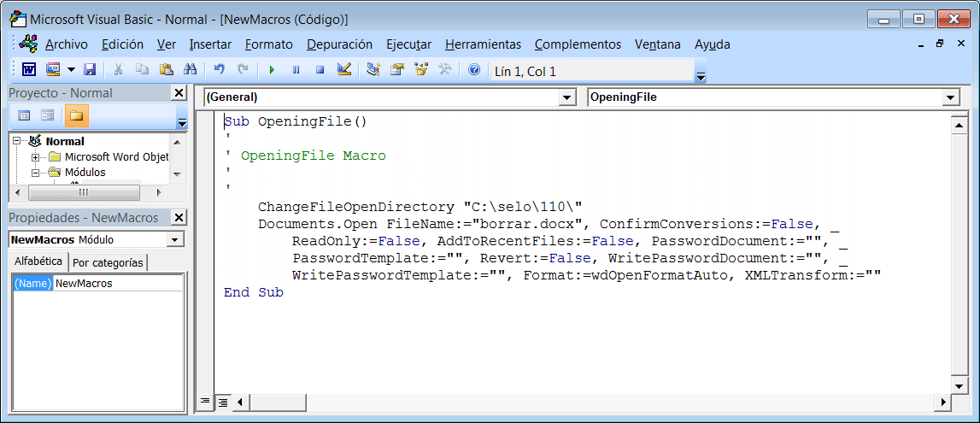Expand the Microsoft Word Objetos folder
The width and height of the screenshot is (980, 423).
click(35, 157)
